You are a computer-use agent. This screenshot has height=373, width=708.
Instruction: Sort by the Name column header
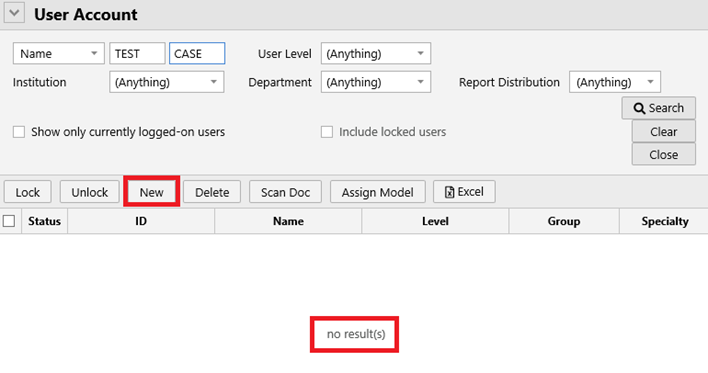coord(288,221)
